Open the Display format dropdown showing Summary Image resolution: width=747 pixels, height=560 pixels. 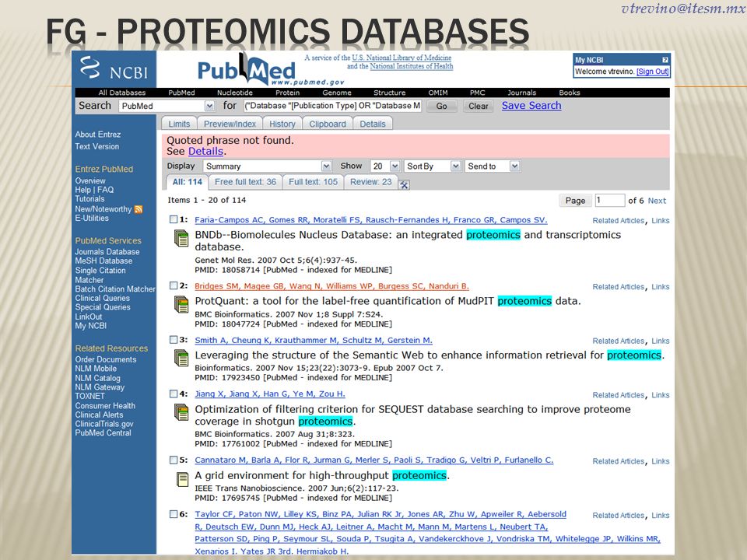(x=267, y=166)
